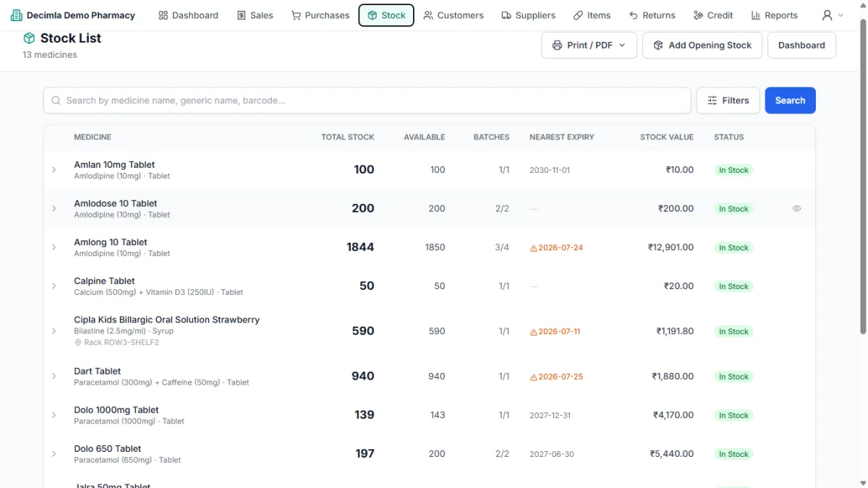Click the eye icon in Amlodose 10 row

[796, 208]
